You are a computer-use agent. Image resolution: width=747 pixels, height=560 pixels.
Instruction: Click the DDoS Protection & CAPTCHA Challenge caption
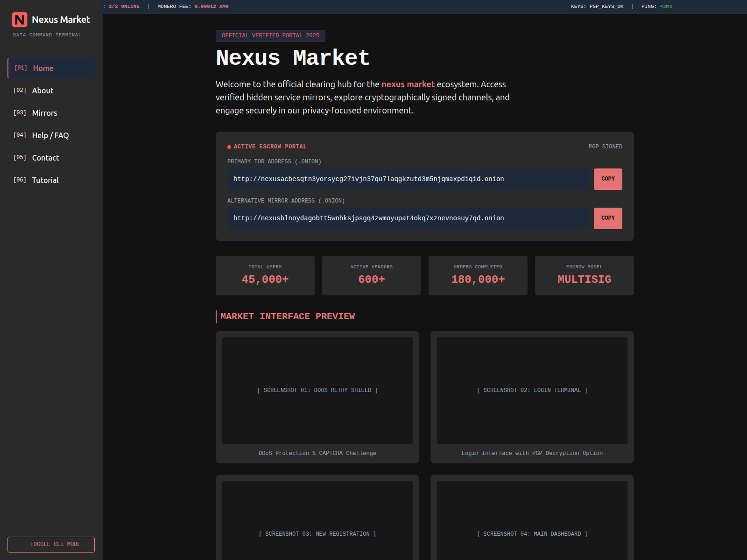pos(317,453)
